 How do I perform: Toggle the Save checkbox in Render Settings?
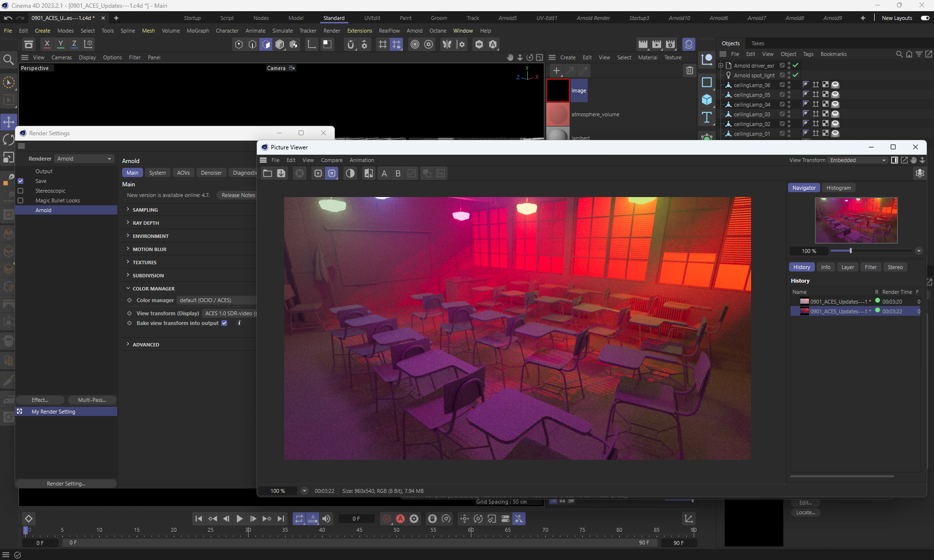coord(20,181)
